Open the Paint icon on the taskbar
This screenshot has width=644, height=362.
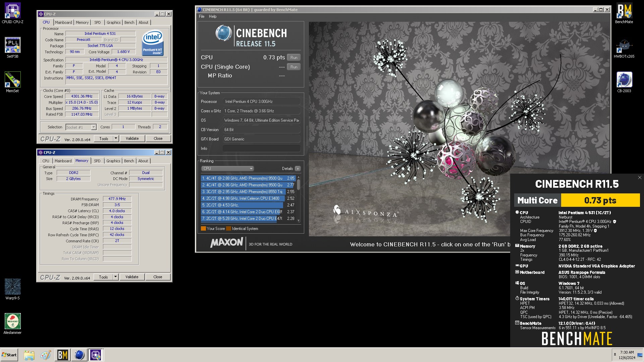[46, 355]
